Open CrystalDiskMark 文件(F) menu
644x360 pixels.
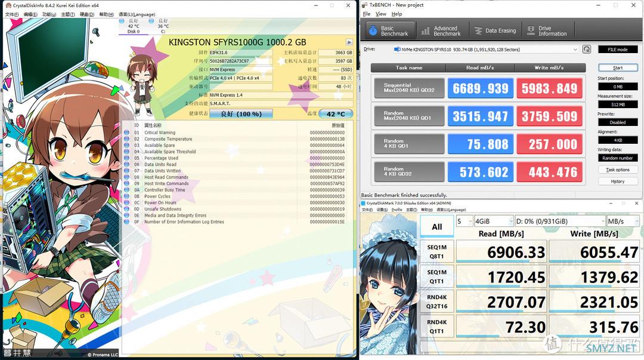pos(367,210)
